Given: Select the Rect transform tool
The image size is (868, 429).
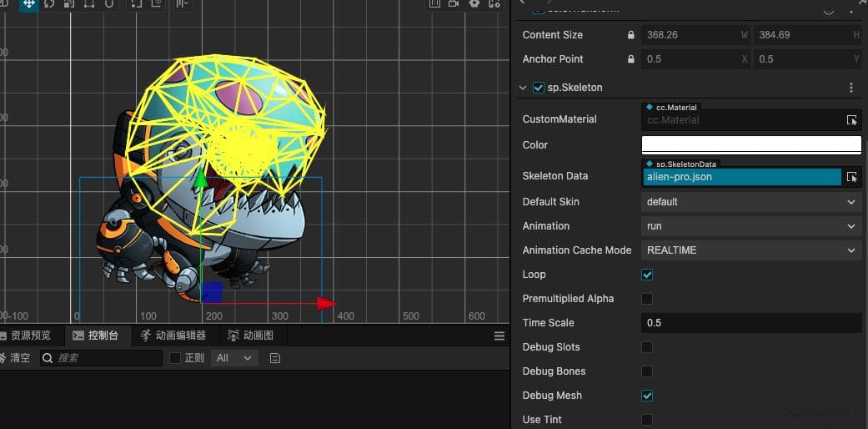Looking at the screenshot, I should [x=88, y=4].
